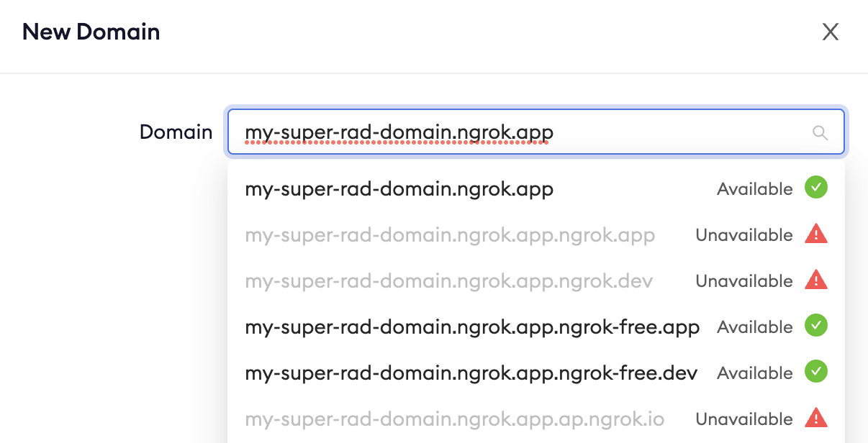Click Unavailable status on the ngrok.dev row
This screenshot has height=443, width=868.
(x=743, y=281)
